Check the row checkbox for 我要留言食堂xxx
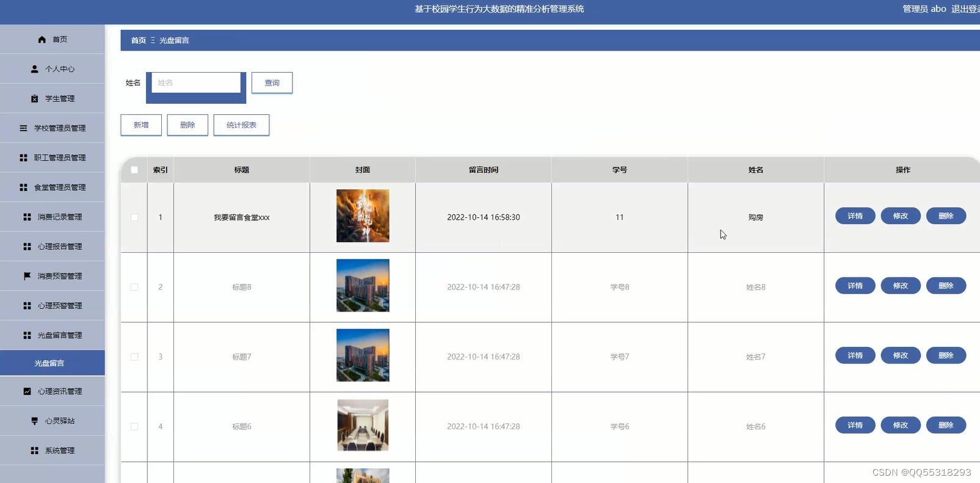Viewport: 980px width, 483px height. point(134,217)
